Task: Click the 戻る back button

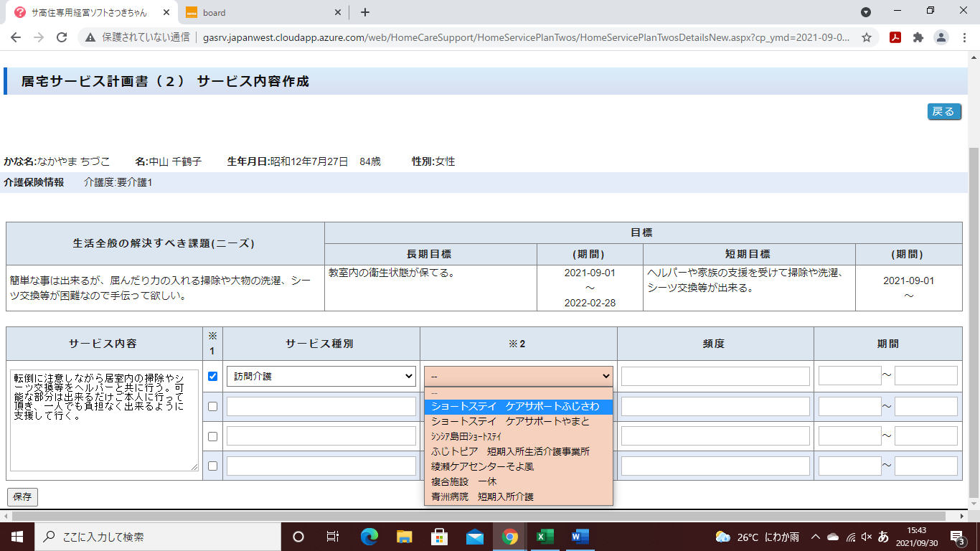Action: [943, 111]
